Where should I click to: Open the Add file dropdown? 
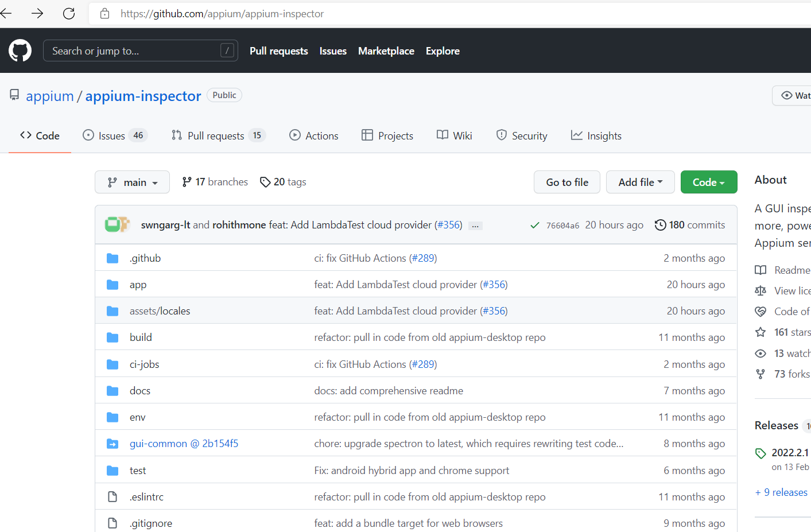click(x=641, y=182)
